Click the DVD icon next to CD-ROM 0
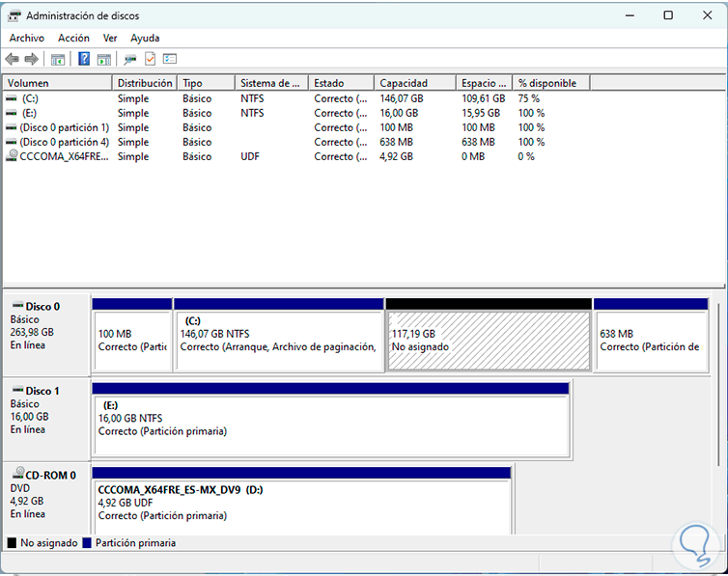Viewport: 728px width, 576px height. click(17, 473)
